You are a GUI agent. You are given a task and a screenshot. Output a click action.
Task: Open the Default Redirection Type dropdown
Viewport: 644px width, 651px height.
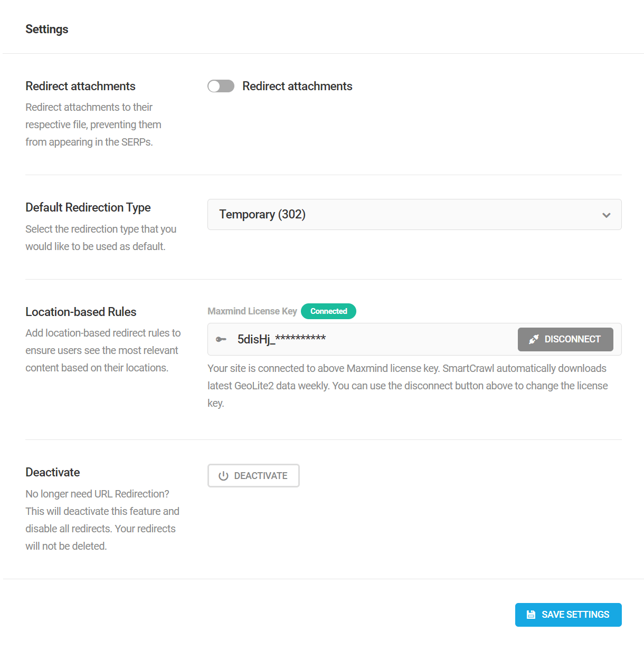[x=414, y=214]
